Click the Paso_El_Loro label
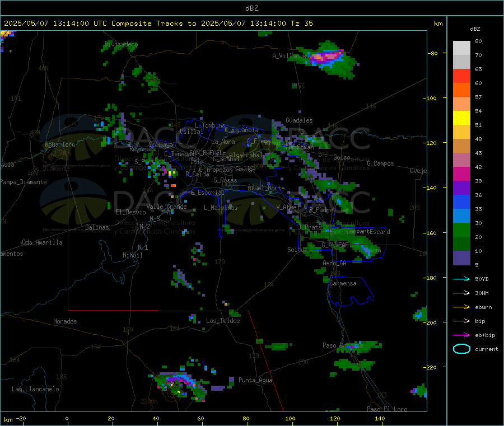The image size is (504, 426). pos(387,409)
